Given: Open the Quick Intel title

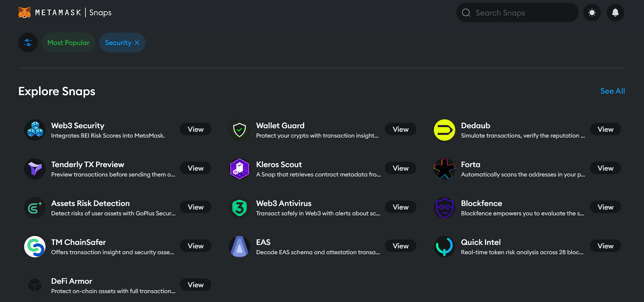Looking at the screenshot, I should coord(481,242).
